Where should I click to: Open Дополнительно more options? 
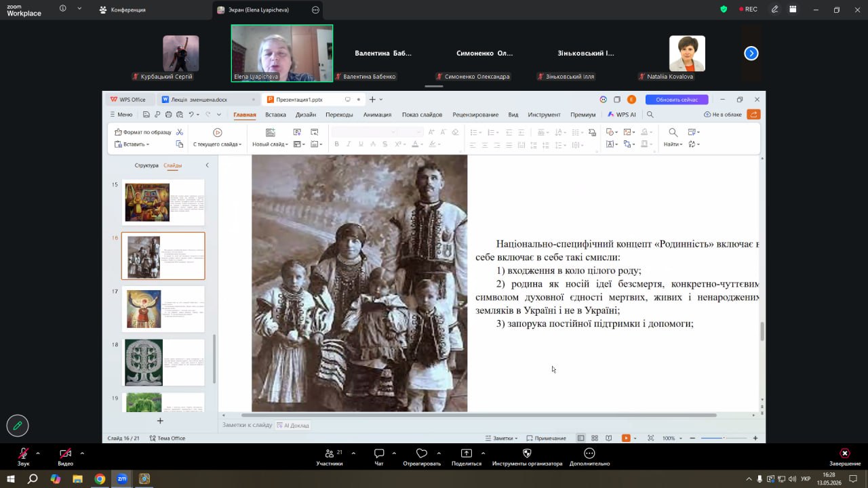(589, 457)
